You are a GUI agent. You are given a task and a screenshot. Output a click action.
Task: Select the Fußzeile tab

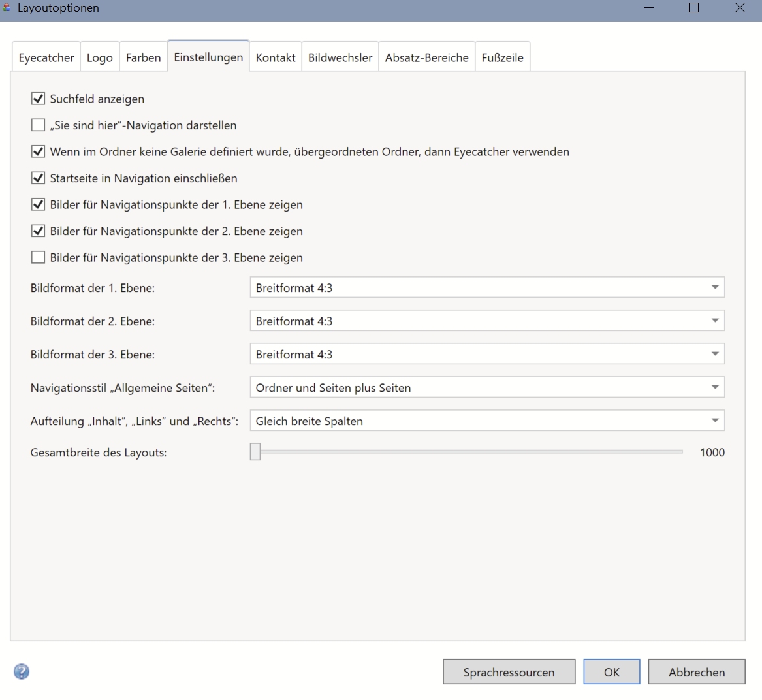502,57
